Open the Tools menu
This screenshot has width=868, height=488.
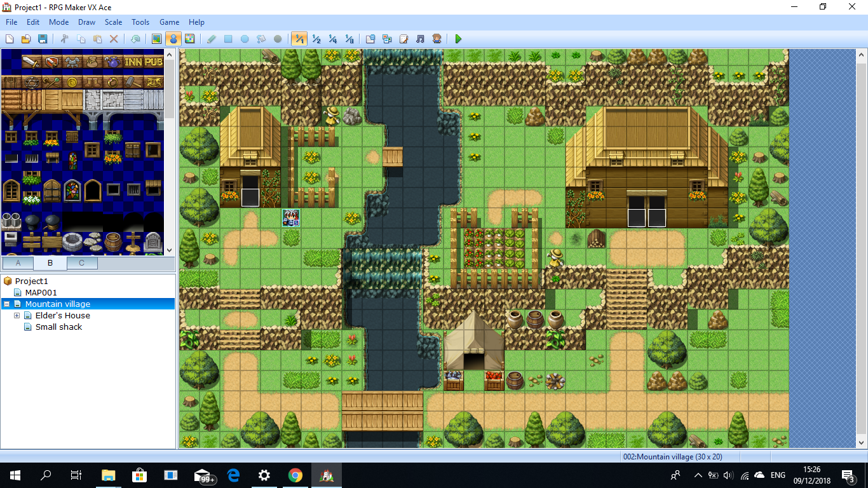pyautogui.click(x=140, y=22)
